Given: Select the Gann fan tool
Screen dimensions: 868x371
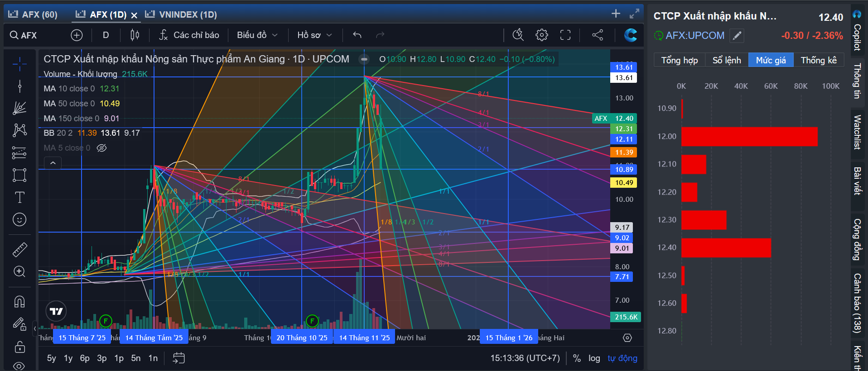Looking at the screenshot, I should (x=19, y=108).
